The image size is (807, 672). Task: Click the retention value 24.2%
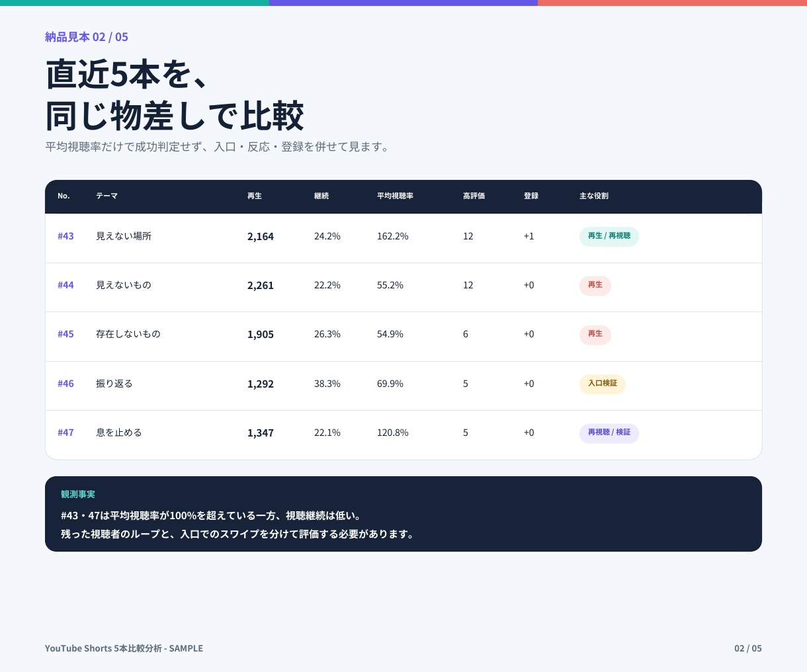click(x=327, y=236)
